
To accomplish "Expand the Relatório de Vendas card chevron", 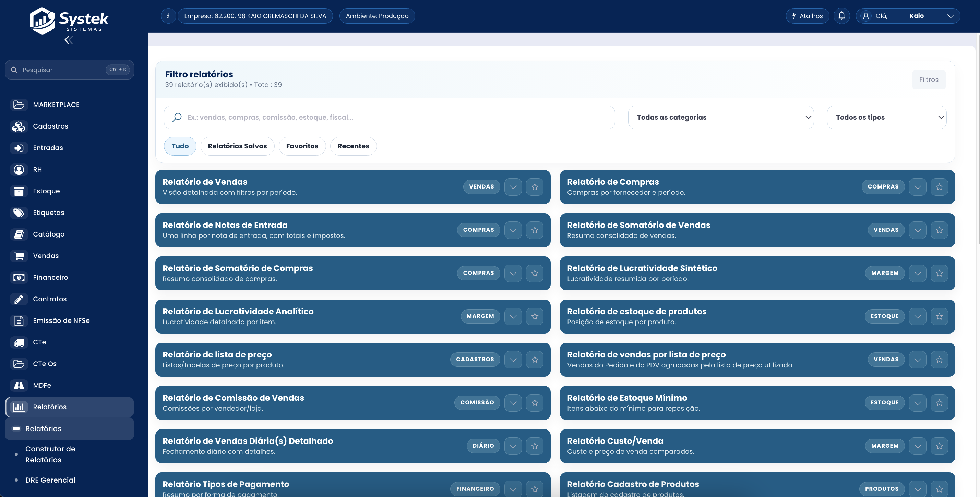I will pyautogui.click(x=513, y=187).
